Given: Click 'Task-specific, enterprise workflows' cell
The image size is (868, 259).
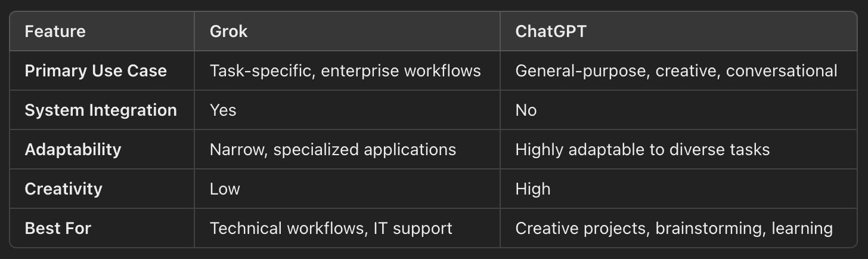Looking at the screenshot, I should pyautogui.click(x=345, y=70).
